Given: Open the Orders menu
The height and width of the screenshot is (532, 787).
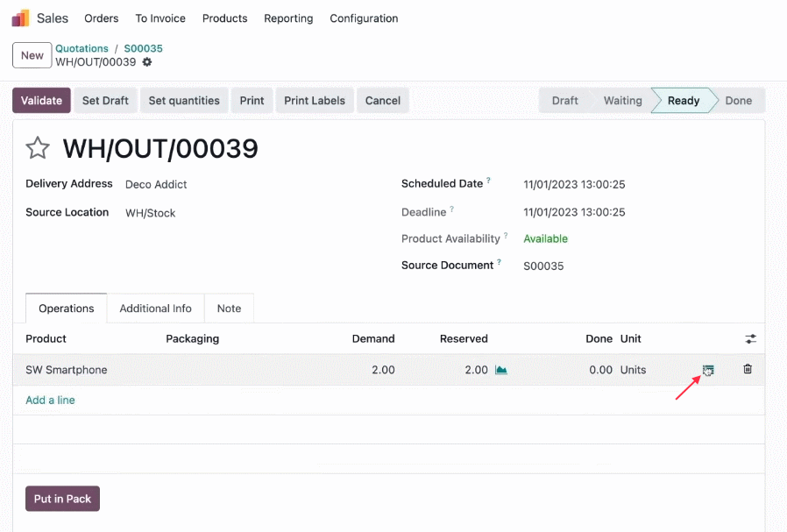Looking at the screenshot, I should coord(102,18).
